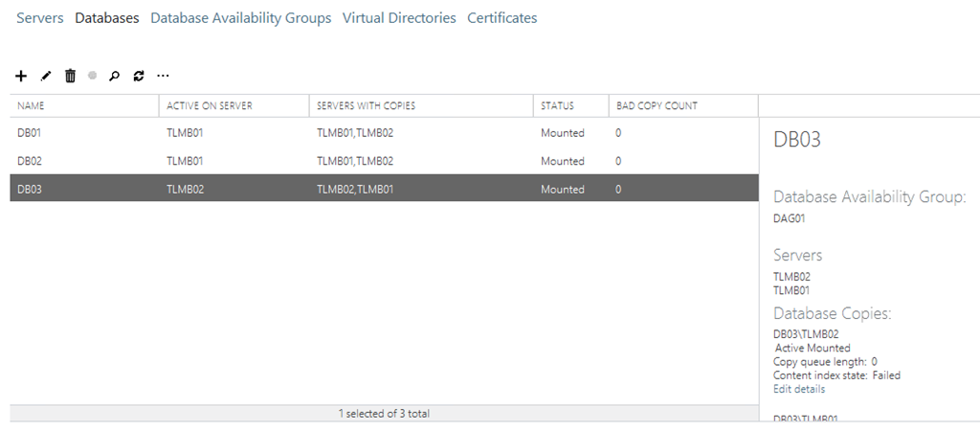The width and height of the screenshot is (980, 431).
Task: Go to the Virtual Directories tab
Action: pos(399,18)
